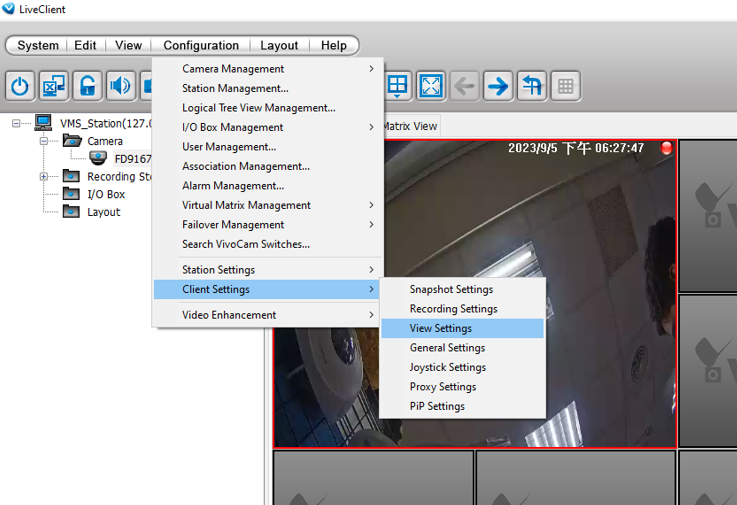Click the VMS_Station computer icon
737x505 pixels.
coord(43,123)
